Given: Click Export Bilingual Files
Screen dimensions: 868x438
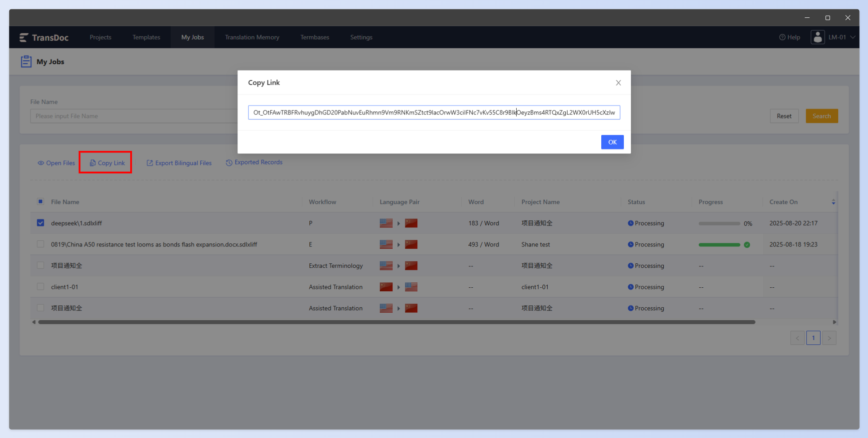Looking at the screenshot, I should click(179, 163).
